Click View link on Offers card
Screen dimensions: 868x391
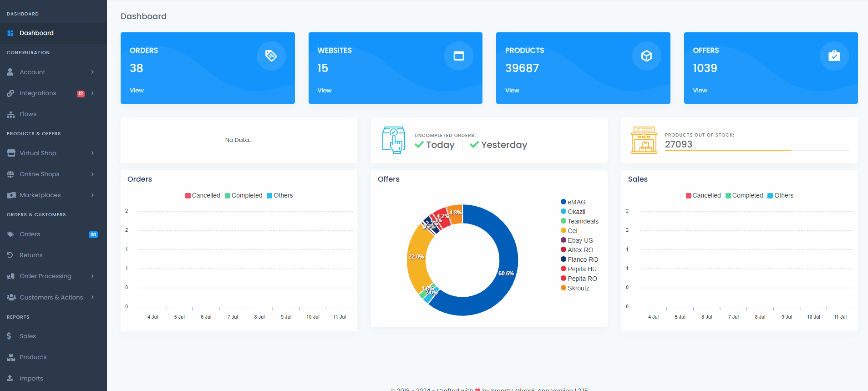(700, 90)
